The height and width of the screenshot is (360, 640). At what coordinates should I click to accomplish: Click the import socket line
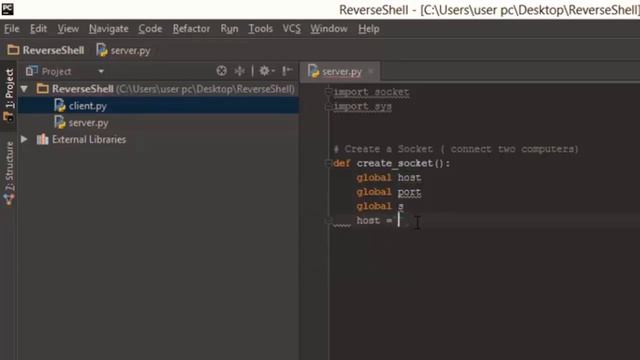(x=371, y=92)
